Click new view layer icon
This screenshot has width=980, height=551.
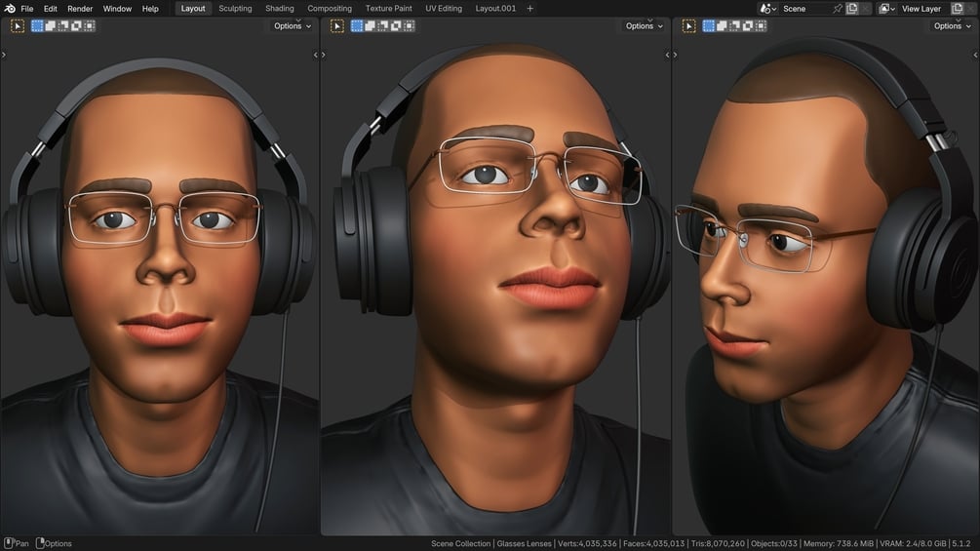(958, 9)
